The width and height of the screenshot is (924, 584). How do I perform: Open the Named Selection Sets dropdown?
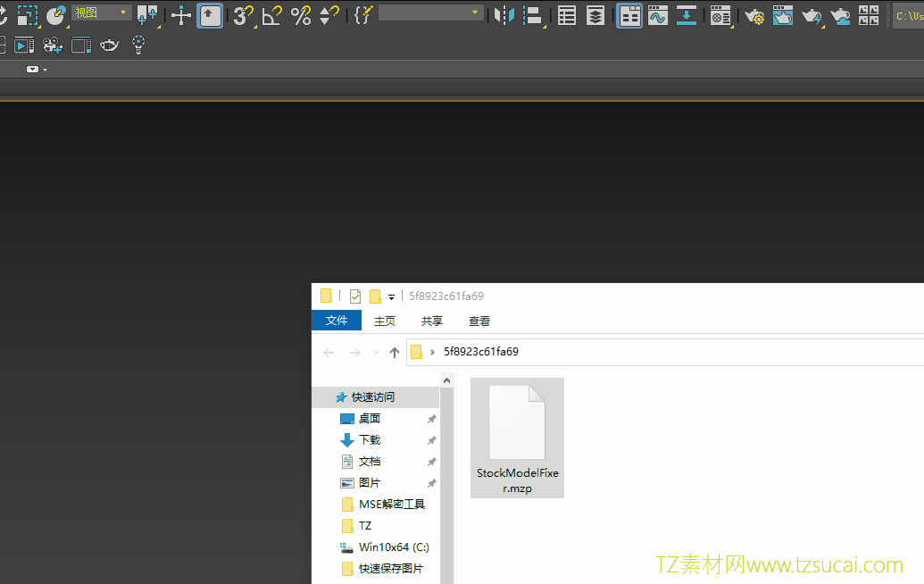431,13
